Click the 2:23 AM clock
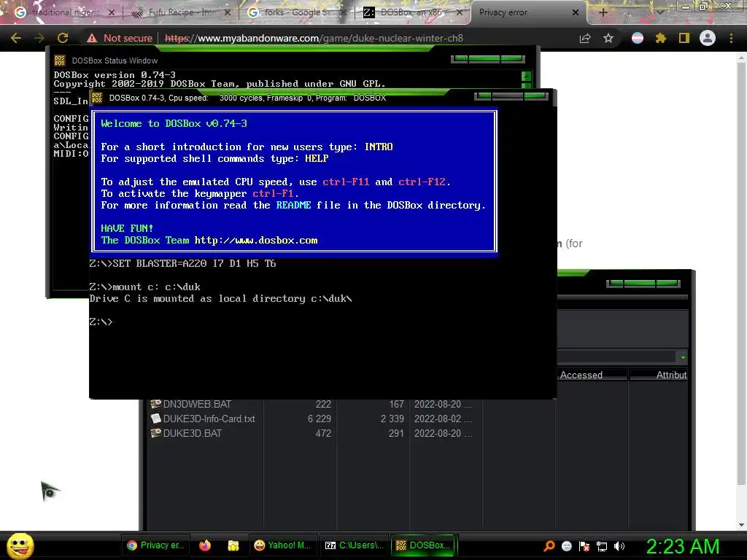Image resolution: width=747 pixels, height=560 pixels. click(x=682, y=546)
